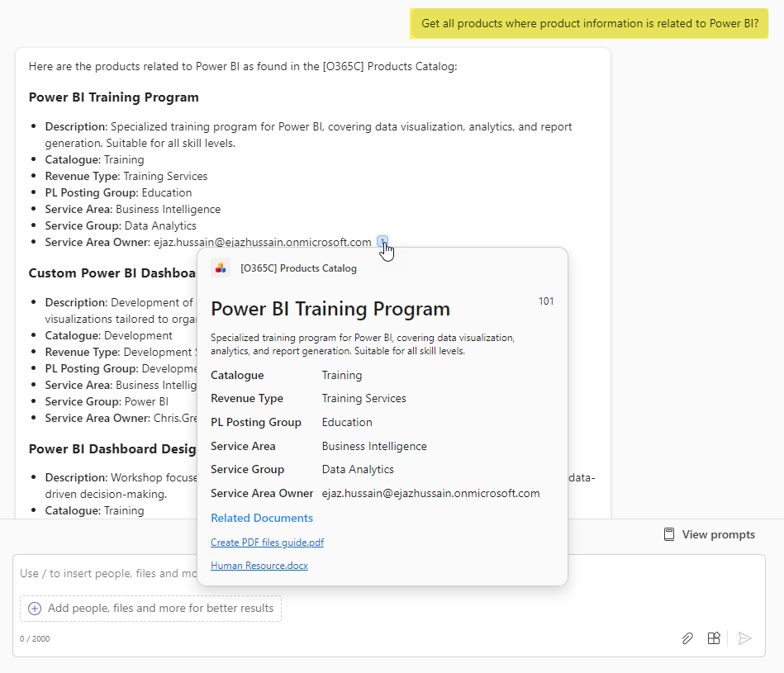The width and height of the screenshot is (784, 673).
Task: Click PL Posting Group: Education bullet
Action: coord(118,193)
